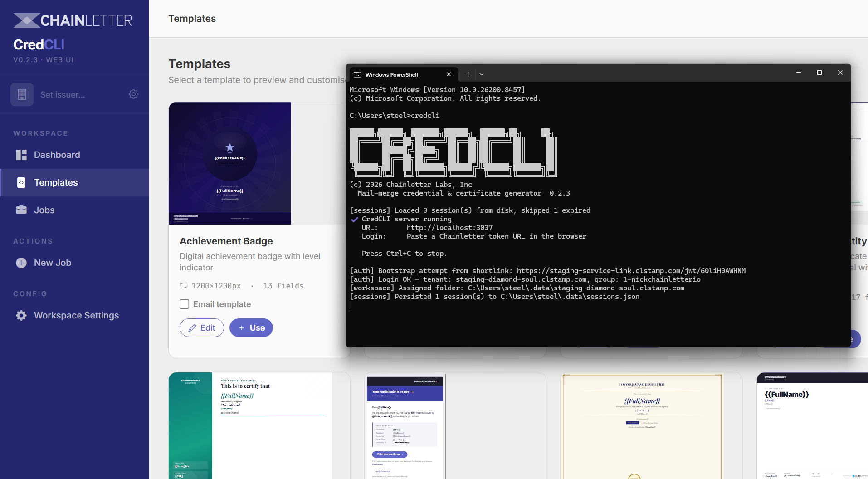The width and height of the screenshot is (868, 479).
Task: Click the Chainletter logo in sidebar
Action: (x=73, y=20)
